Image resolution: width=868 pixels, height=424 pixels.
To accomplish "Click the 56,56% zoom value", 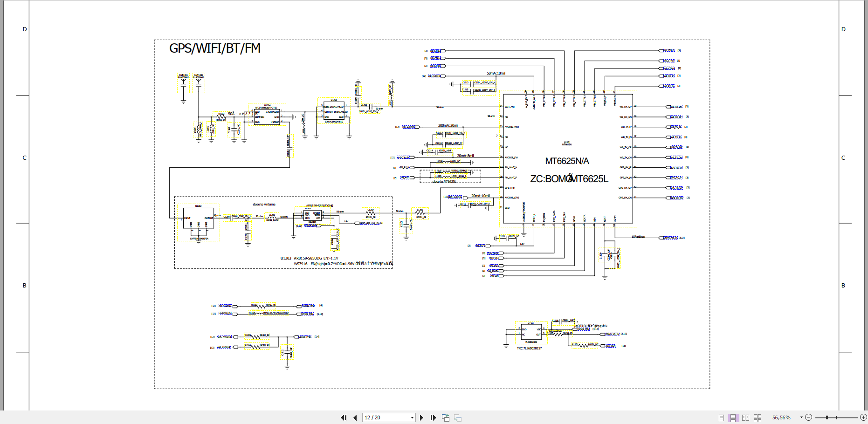I will click(x=781, y=417).
